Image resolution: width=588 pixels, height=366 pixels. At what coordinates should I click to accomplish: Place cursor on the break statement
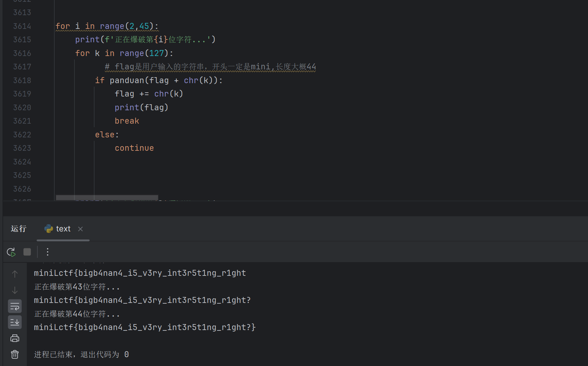pos(127,121)
